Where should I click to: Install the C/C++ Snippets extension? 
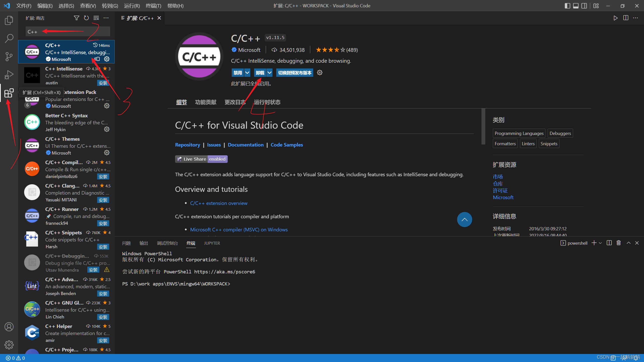point(103,247)
